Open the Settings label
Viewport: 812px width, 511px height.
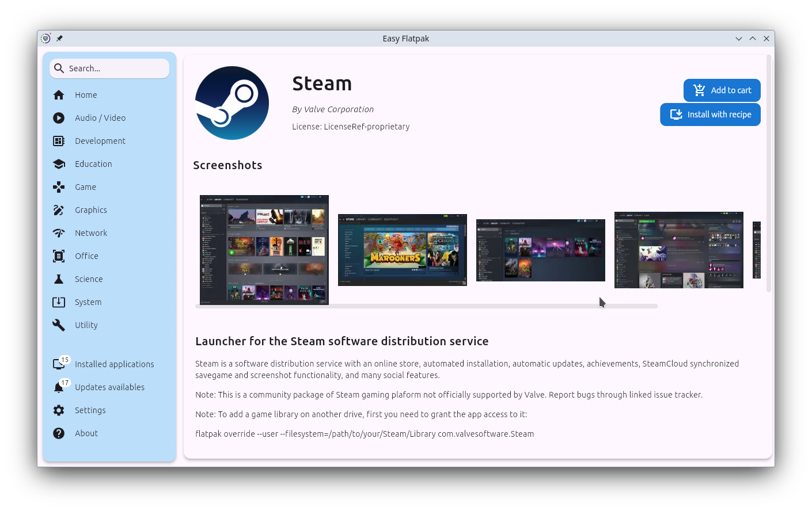click(90, 410)
